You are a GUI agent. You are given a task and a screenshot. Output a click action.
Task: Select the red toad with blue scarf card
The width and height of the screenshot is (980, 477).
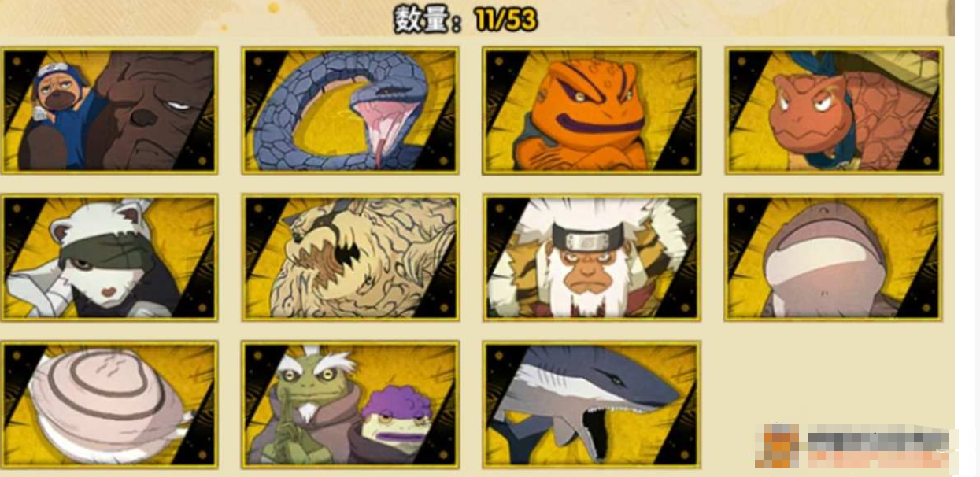click(834, 111)
